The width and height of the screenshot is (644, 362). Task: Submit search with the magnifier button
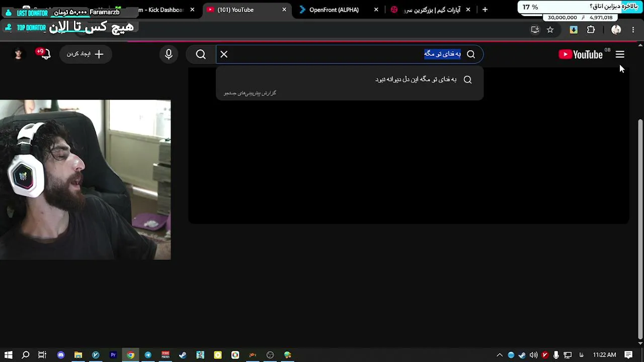click(201, 54)
